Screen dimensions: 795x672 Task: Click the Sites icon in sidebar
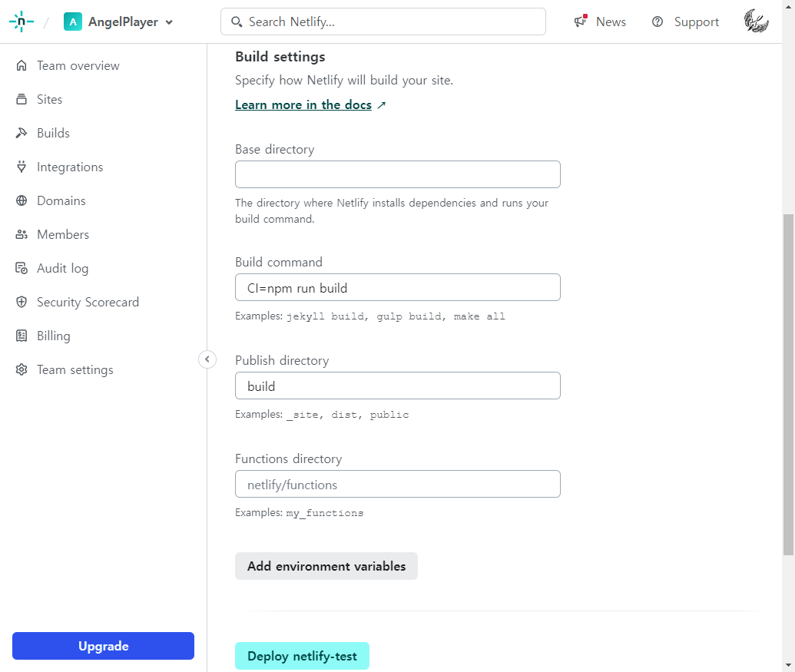(22, 99)
